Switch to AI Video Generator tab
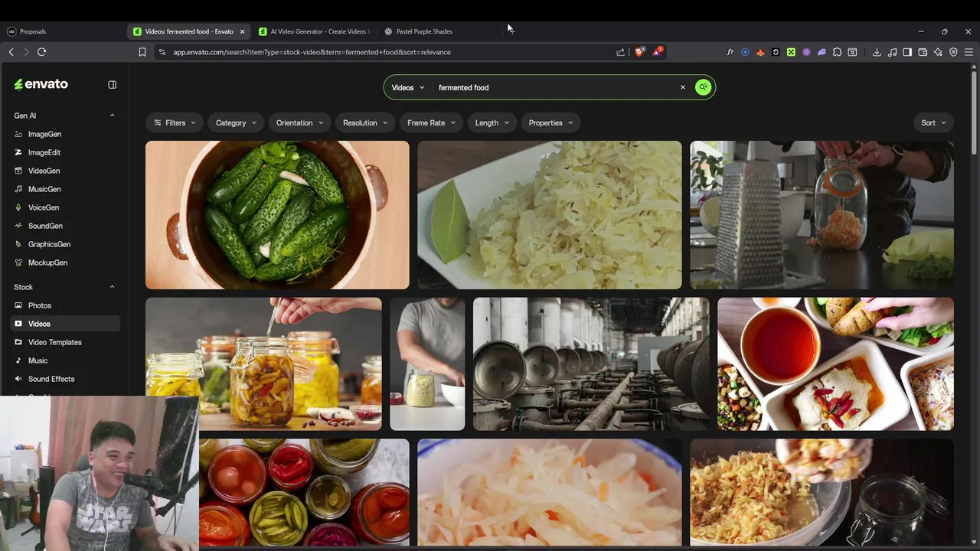The height and width of the screenshot is (551, 980). [314, 31]
